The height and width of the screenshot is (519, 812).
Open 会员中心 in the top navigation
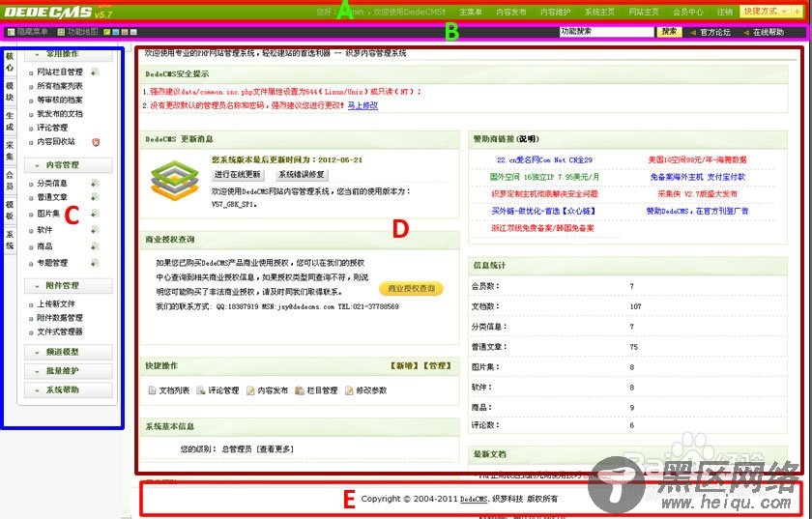coord(688,12)
